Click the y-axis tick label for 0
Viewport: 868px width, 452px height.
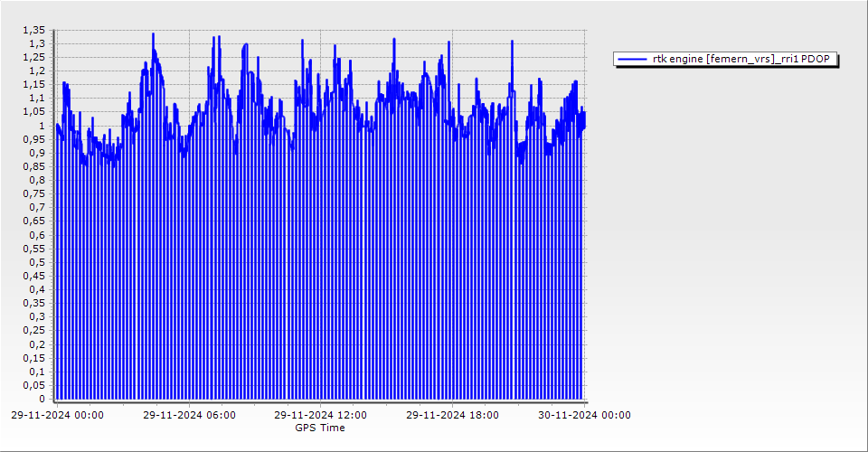pos(42,399)
